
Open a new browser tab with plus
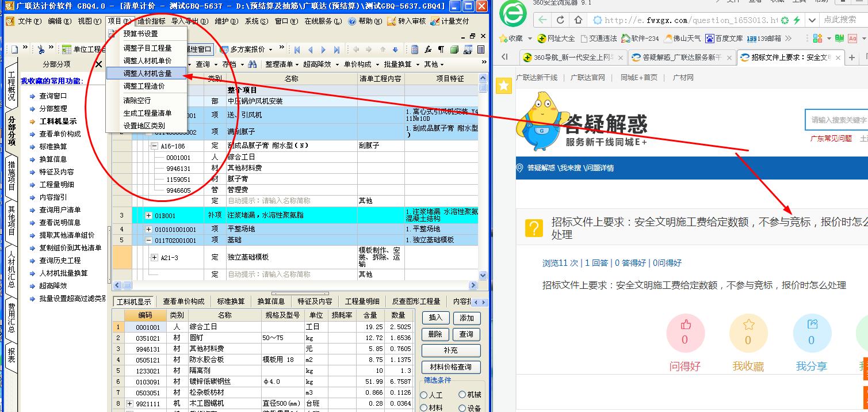coord(852,58)
